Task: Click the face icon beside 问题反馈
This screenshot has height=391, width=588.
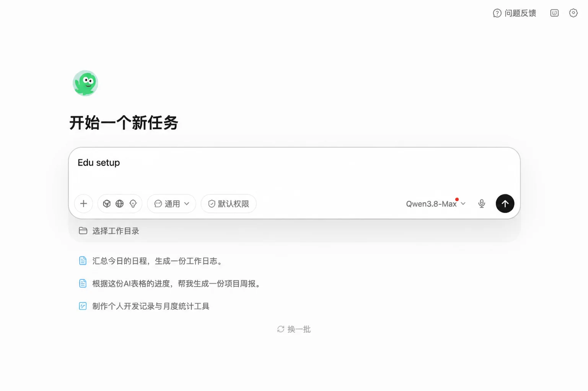Action: pyautogui.click(x=554, y=13)
